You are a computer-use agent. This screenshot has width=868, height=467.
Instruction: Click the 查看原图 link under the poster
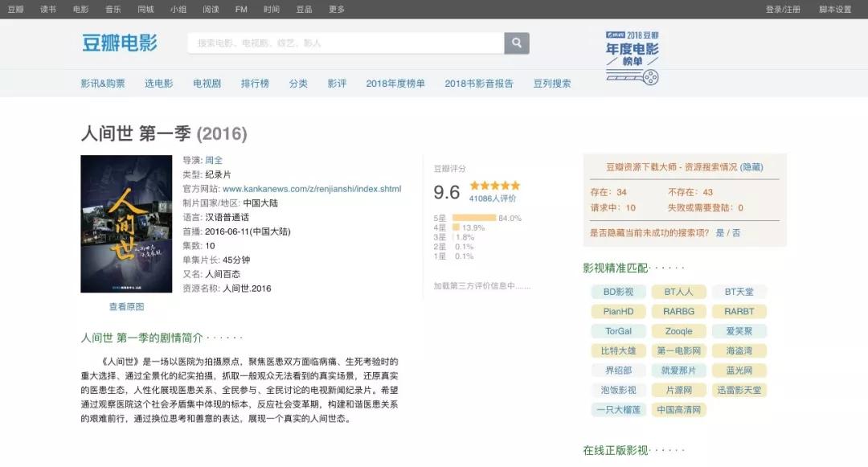click(x=125, y=307)
